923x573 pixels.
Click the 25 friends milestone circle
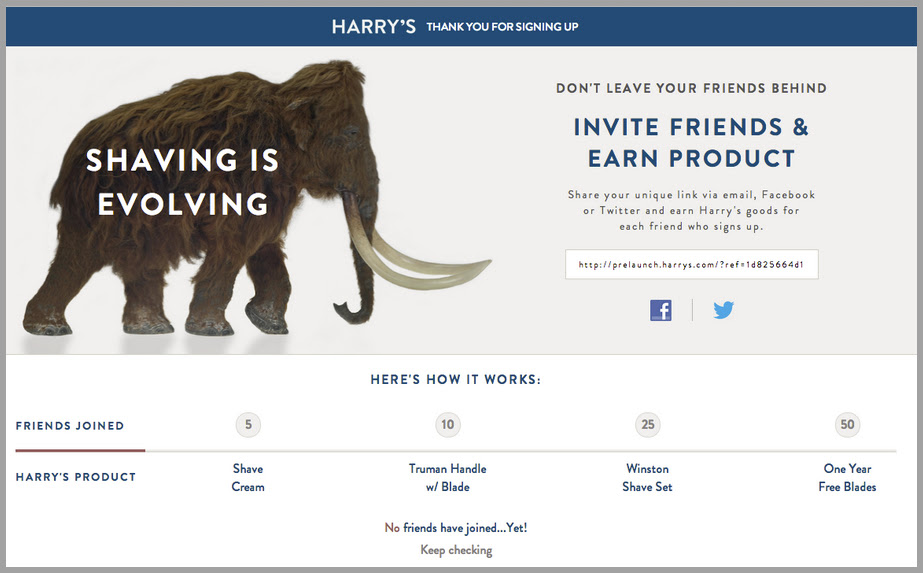(648, 425)
